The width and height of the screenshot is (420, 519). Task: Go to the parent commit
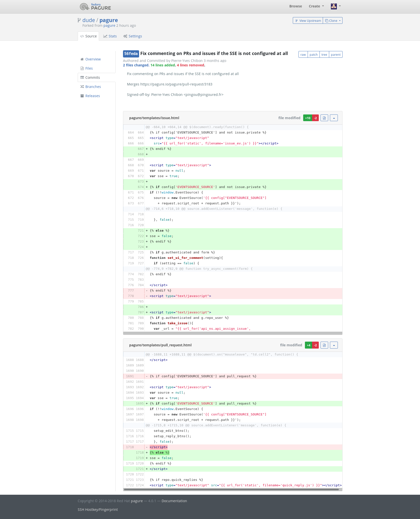tap(336, 55)
